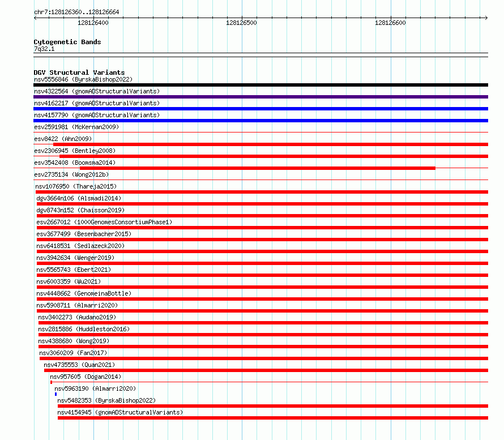Click the red nsv5482353 variant bar
Image resolution: width=504 pixels, height=440 pixels.
click(x=273, y=406)
